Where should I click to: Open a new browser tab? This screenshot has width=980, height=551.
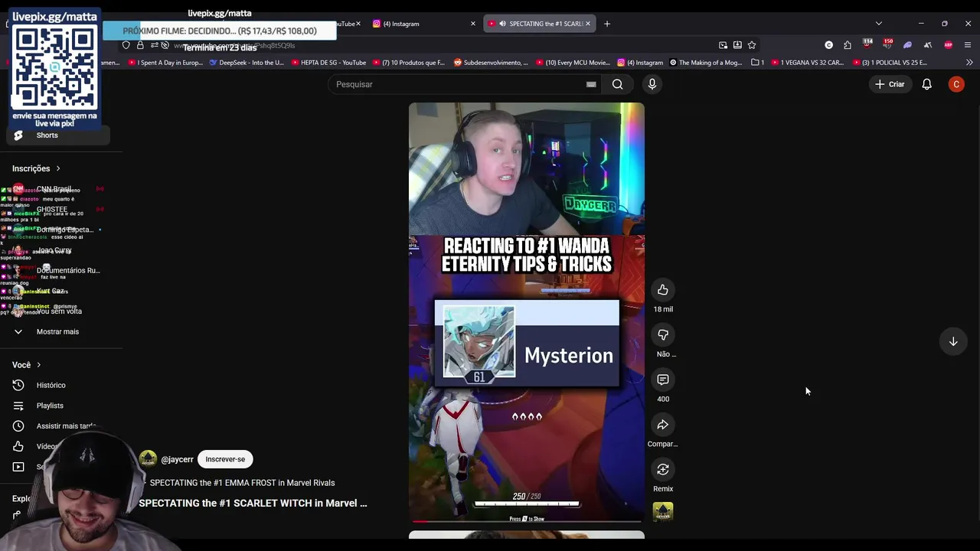pyautogui.click(x=607, y=24)
